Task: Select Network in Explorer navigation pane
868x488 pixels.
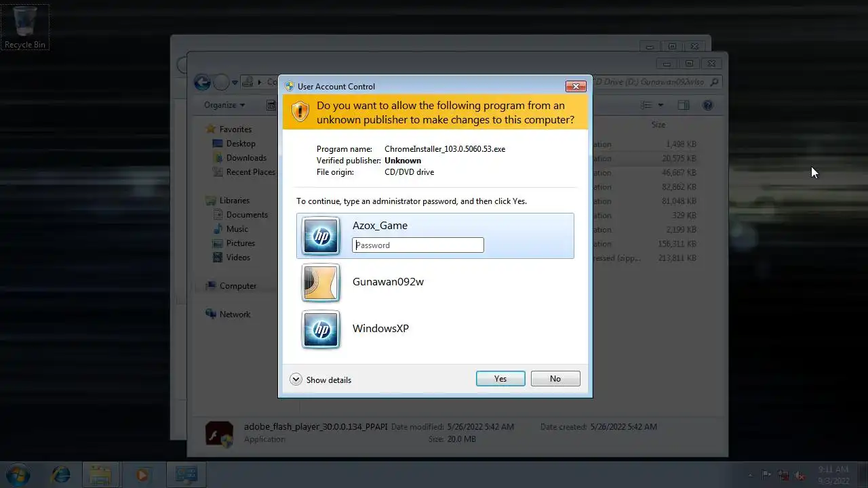Action: (x=235, y=314)
